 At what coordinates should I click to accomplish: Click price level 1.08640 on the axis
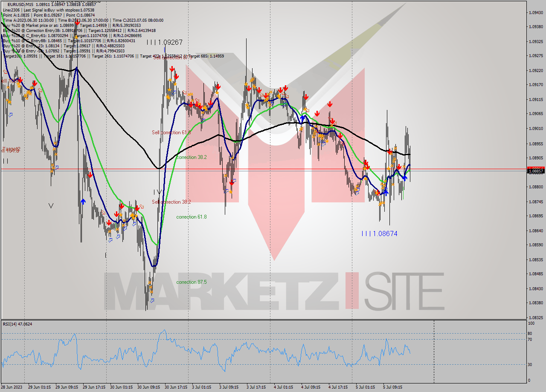535,231
